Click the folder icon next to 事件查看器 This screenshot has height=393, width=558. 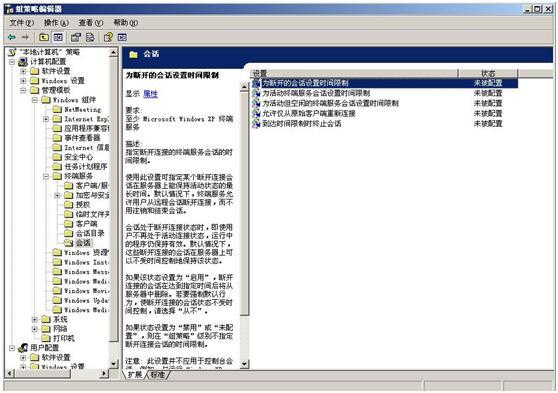(57, 138)
